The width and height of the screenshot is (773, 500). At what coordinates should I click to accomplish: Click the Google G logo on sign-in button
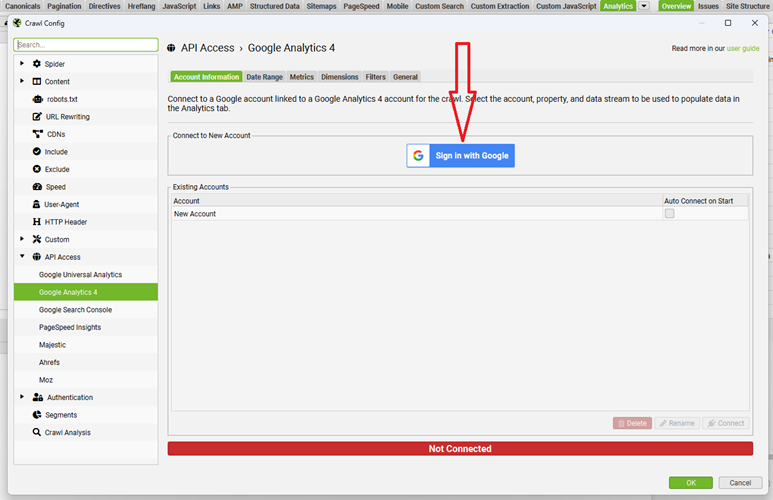pos(418,156)
